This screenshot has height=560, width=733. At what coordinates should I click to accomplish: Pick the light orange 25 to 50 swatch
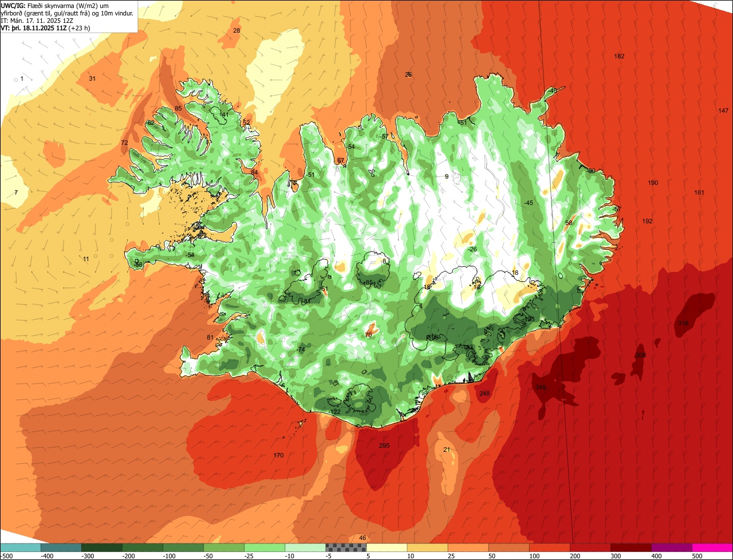pos(468,547)
